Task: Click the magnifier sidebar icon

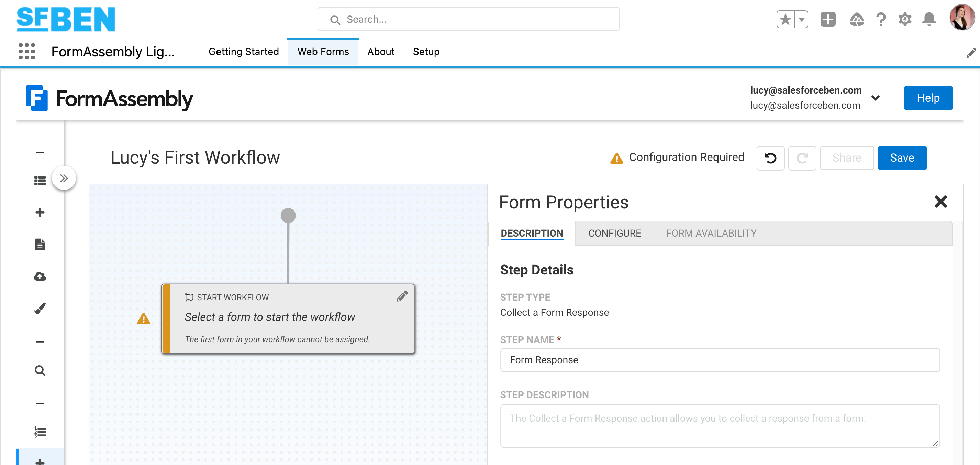Action: (40, 370)
